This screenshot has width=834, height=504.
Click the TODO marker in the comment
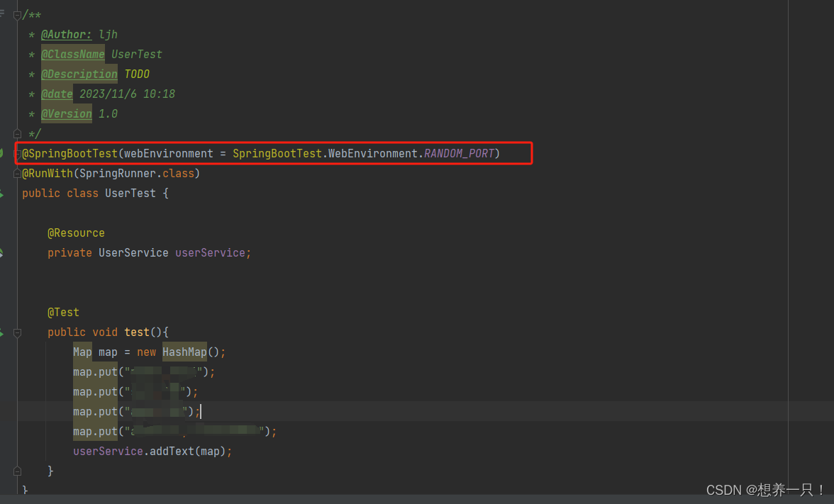[x=137, y=74]
